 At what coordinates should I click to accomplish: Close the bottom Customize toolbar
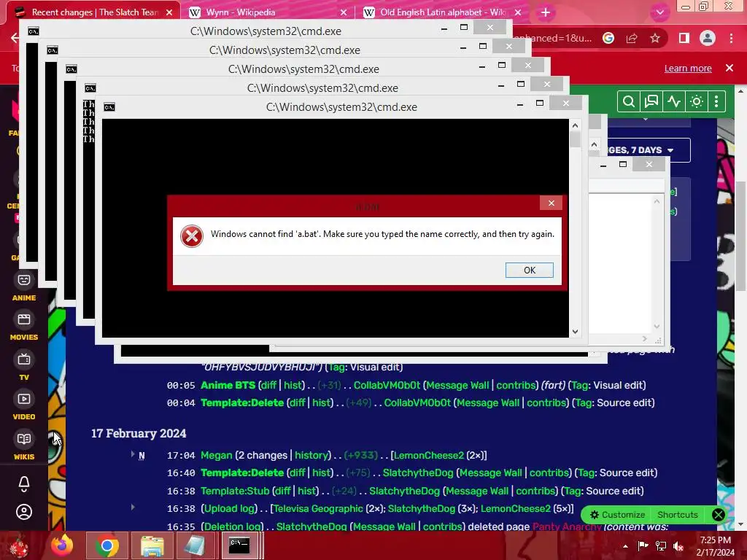(x=718, y=515)
